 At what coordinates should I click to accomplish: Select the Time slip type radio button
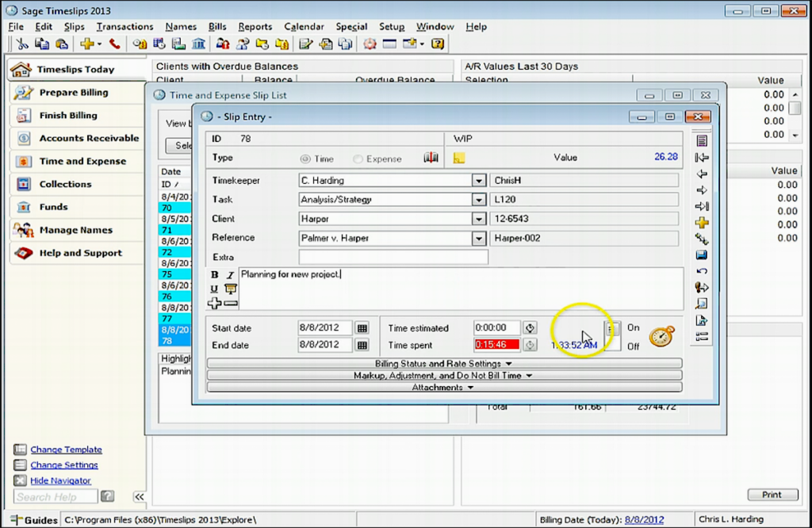[x=305, y=159]
